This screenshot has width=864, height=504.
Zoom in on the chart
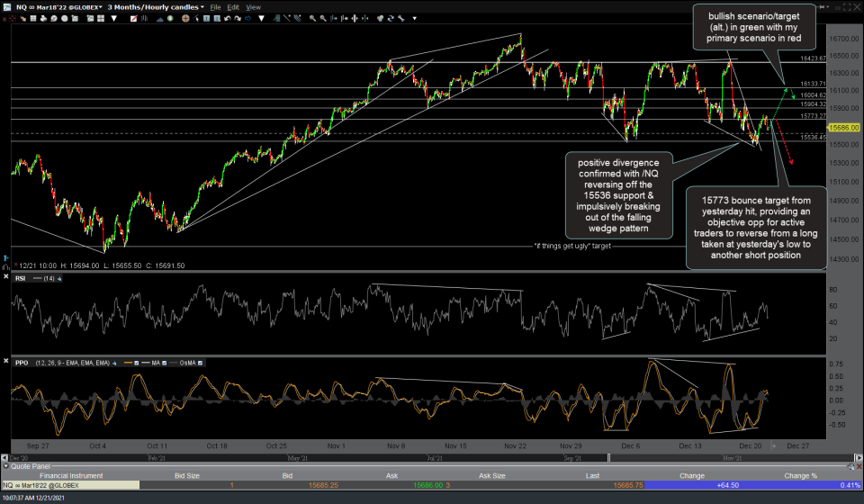click(313, 18)
